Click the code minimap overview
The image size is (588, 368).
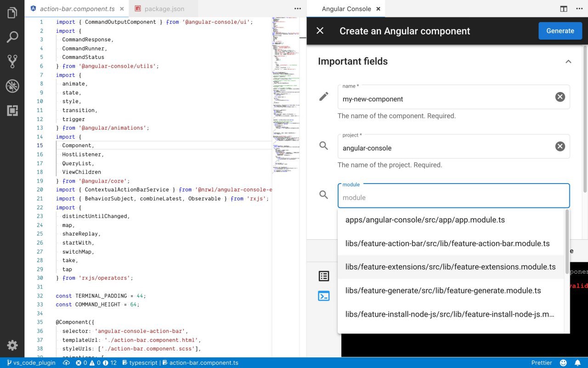286,97
